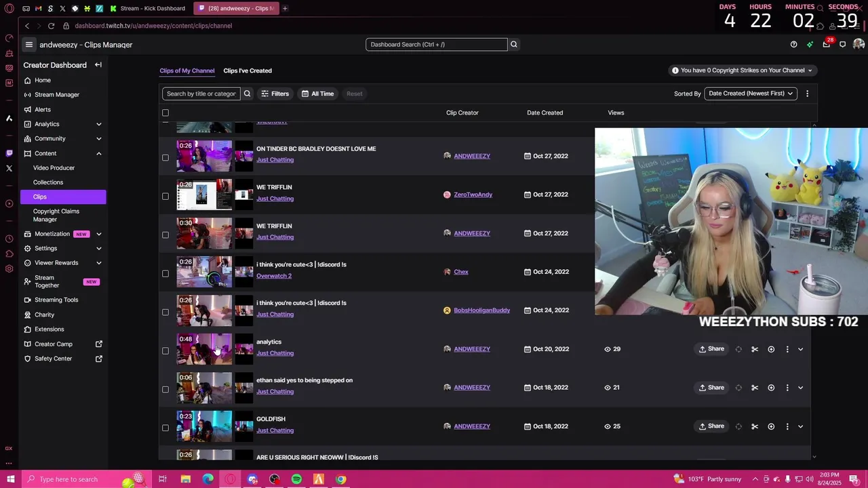Click the Search by title or category field
Image resolution: width=868 pixels, height=488 pixels.
point(201,94)
